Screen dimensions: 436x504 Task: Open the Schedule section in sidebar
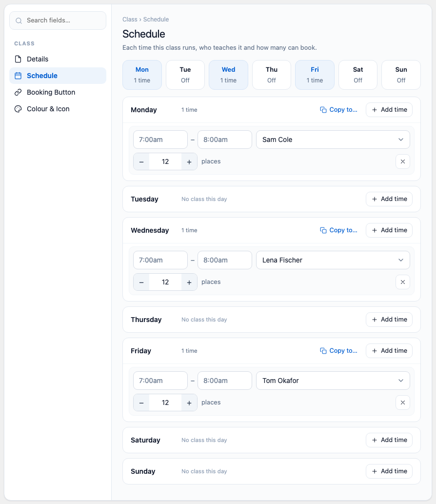[58, 76]
